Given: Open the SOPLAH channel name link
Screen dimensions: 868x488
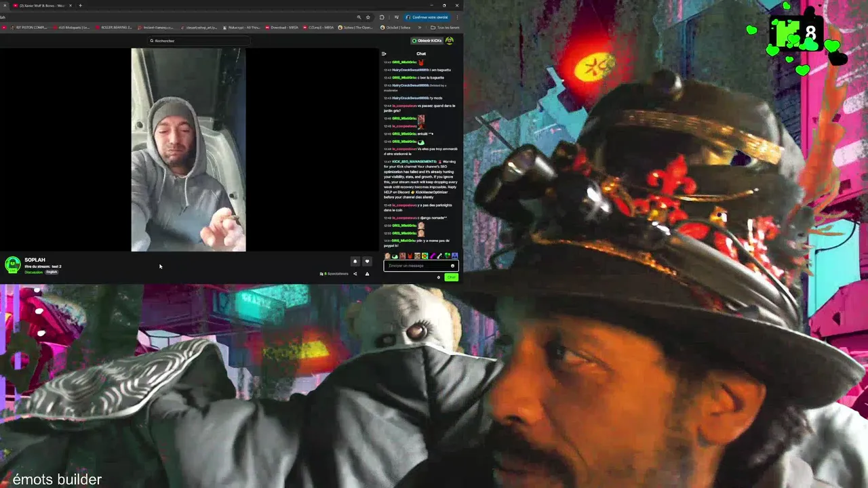Looking at the screenshot, I should pos(35,260).
